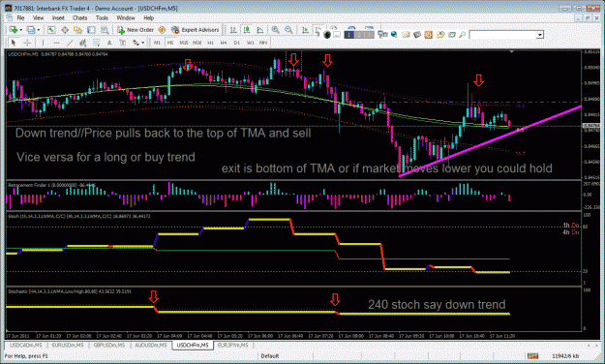Switch to line chart type
Screen dimensions: 605x364
[260, 30]
